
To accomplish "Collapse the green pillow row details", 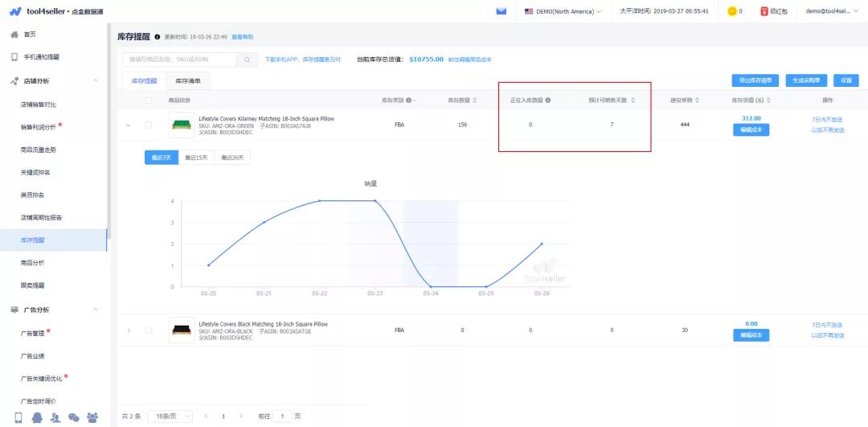I will click(129, 125).
